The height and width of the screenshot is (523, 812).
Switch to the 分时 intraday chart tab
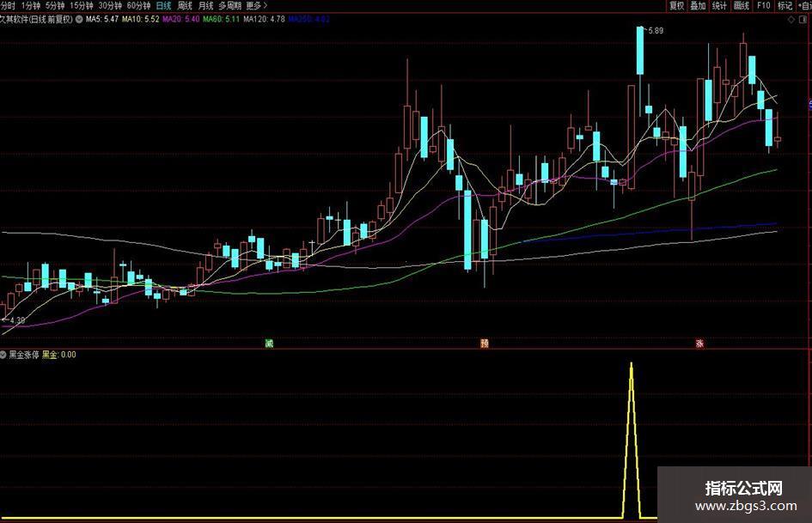[x=8, y=6]
